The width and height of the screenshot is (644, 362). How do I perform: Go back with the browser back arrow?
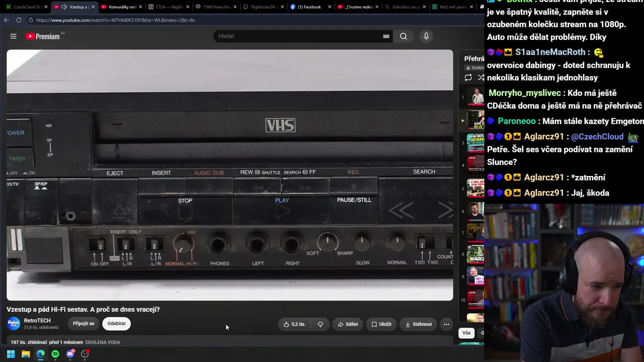(7, 20)
